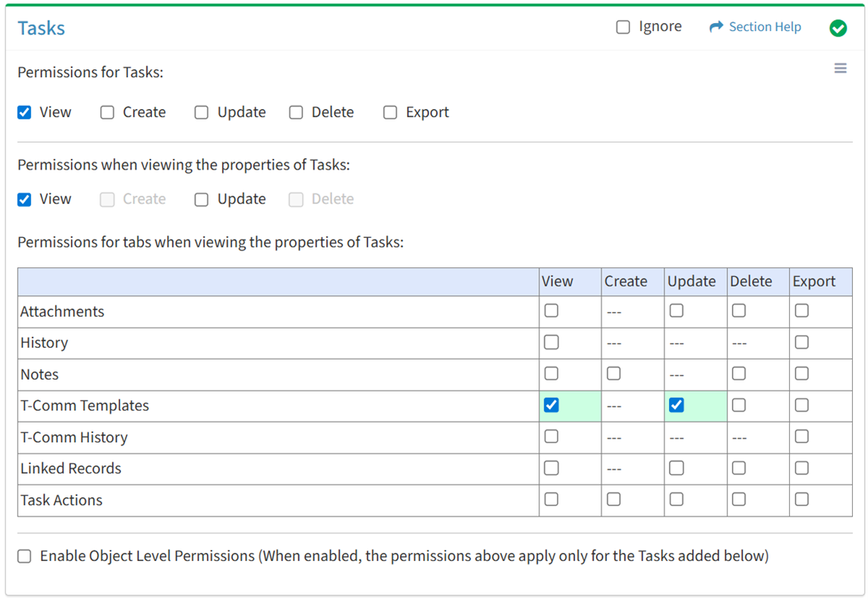The width and height of the screenshot is (868, 600).
Task: Click the green checkmark status icon
Action: point(838,28)
